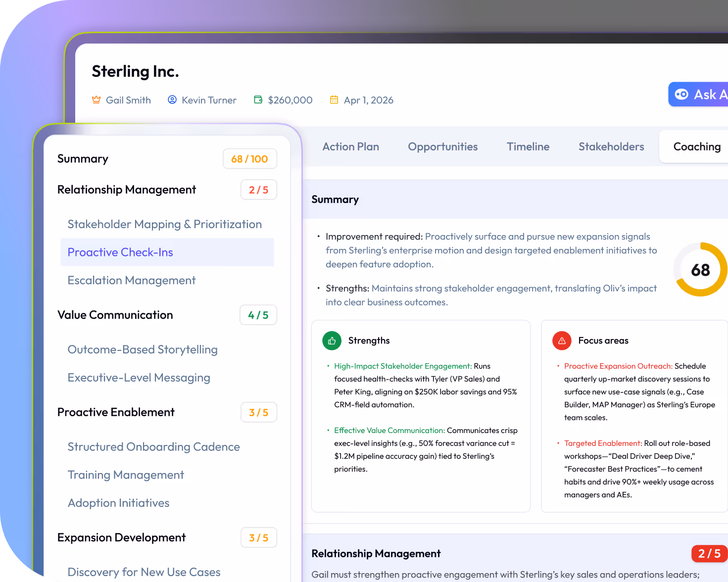Open the Action Plan tab
This screenshot has height=582, width=728.
click(x=351, y=146)
